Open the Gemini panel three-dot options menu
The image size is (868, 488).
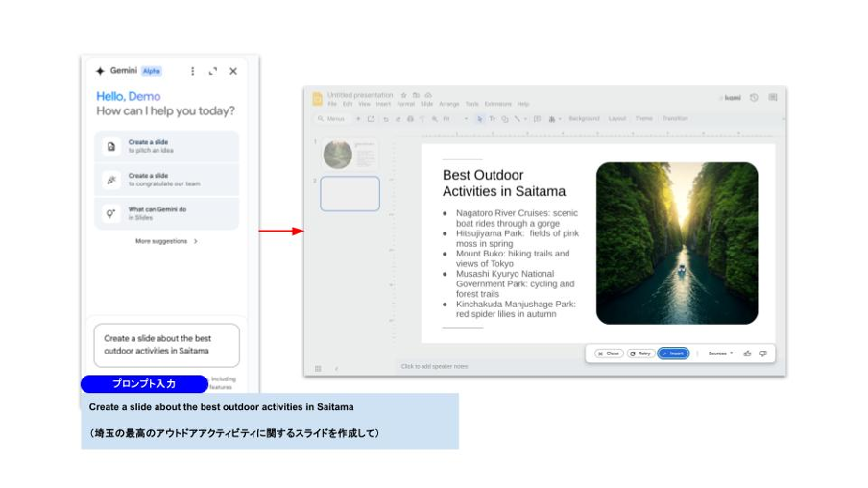(193, 71)
